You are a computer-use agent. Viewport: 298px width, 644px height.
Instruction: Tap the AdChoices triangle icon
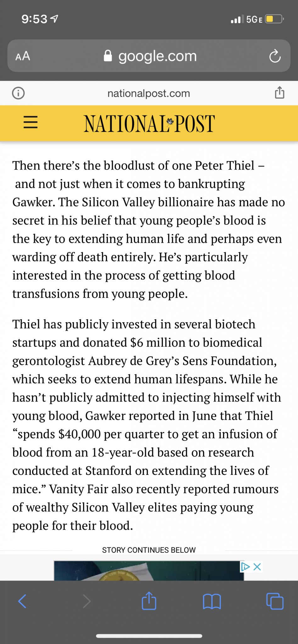245,567
